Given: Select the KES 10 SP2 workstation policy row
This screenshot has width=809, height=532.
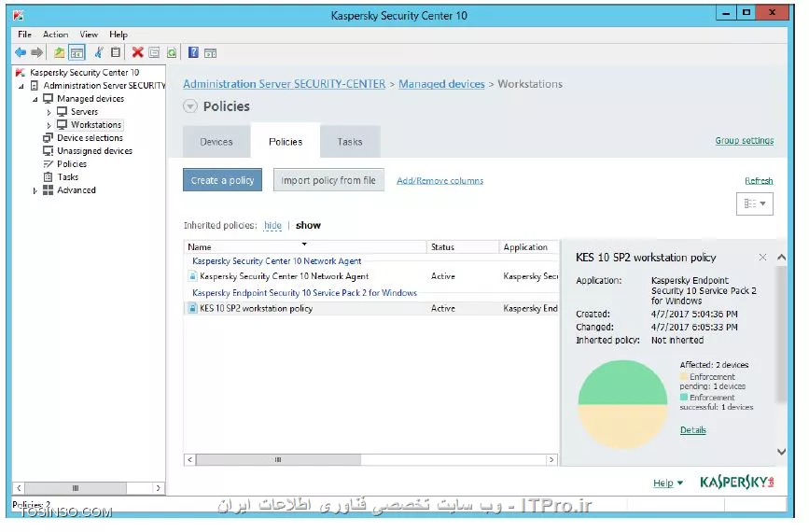Looking at the screenshot, I should 370,309.
